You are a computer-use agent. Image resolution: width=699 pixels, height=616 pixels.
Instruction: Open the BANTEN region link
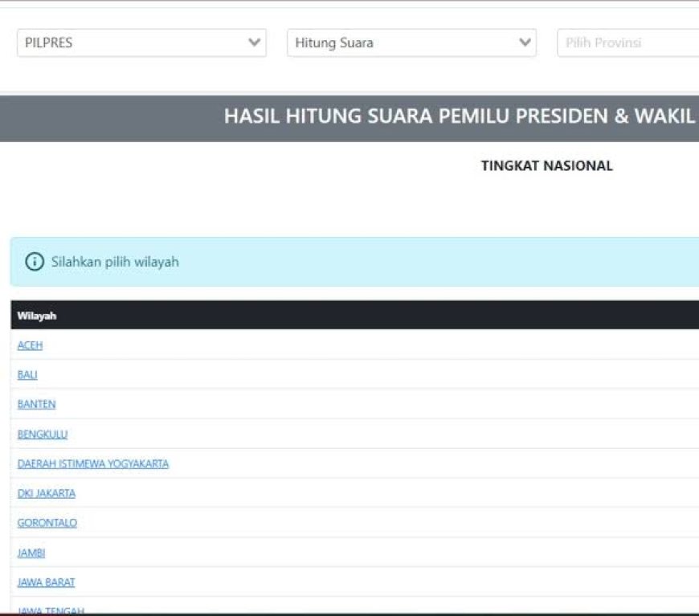pyautogui.click(x=36, y=405)
